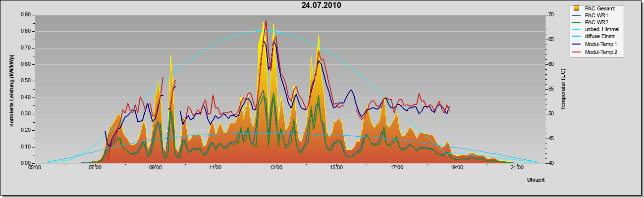The width and height of the screenshot is (644, 198).
Task: Click the 0.80 left axis value
Action: pyautogui.click(x=26, y=31)
